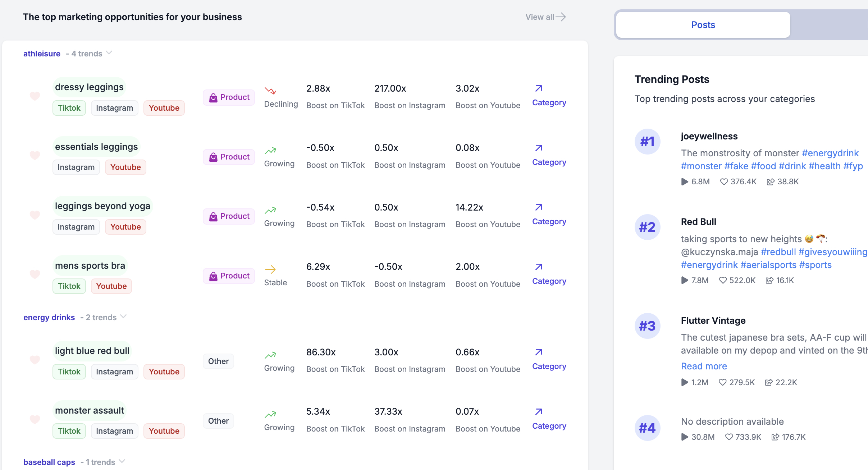The image size is (868, 470).
Task: Collapse the energy drinks trends chevron
Action: pos(123,317)
